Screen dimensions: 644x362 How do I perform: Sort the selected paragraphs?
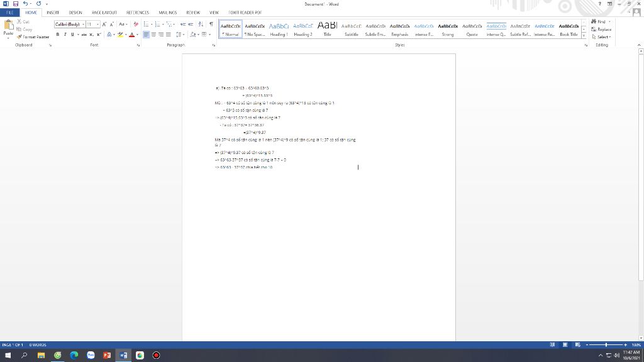[x=201, y=25]
